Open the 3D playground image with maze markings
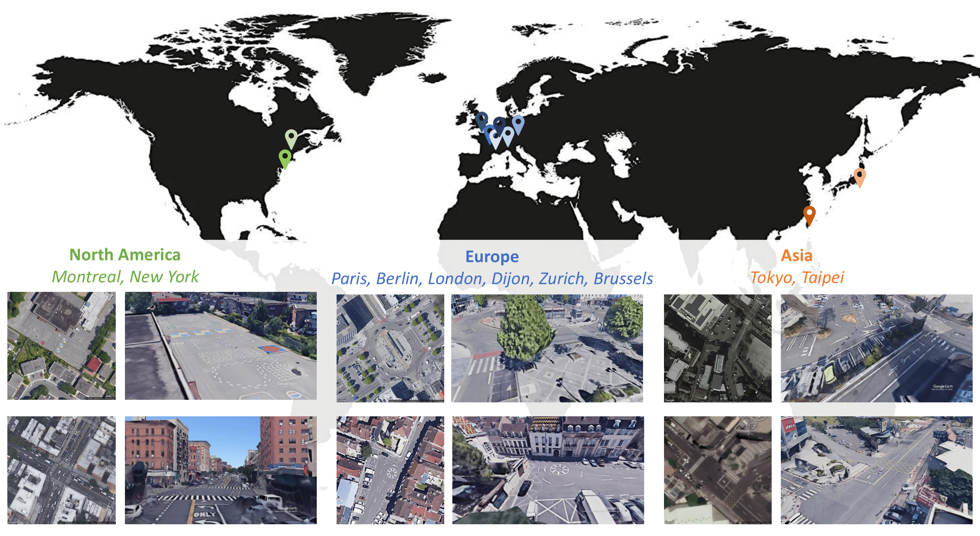The height and width of the screenshot is (536, 980). click(220, 345)
